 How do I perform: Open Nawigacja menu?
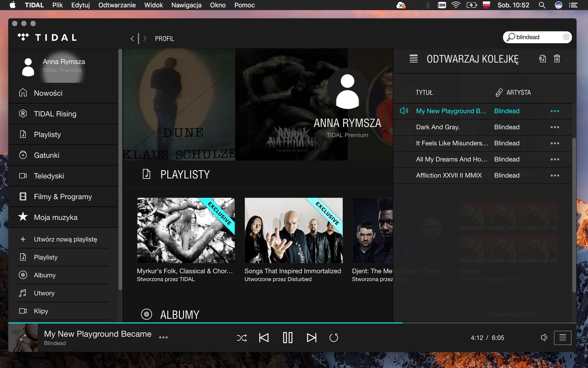click(186, 5)
